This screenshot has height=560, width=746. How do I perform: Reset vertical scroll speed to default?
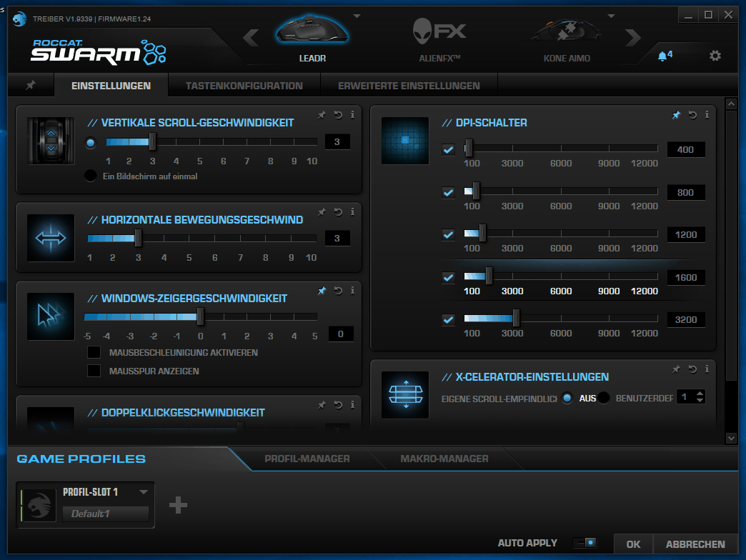click(338, 114)
